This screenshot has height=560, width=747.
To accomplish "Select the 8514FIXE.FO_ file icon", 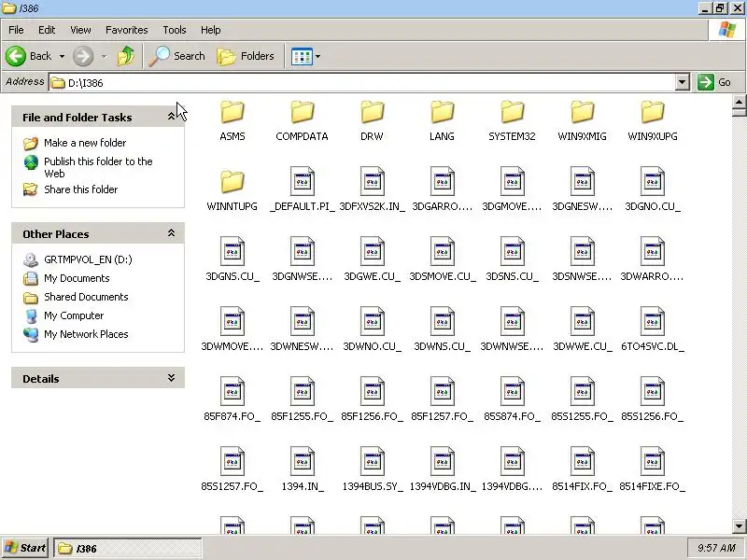I will click(652, 461).
